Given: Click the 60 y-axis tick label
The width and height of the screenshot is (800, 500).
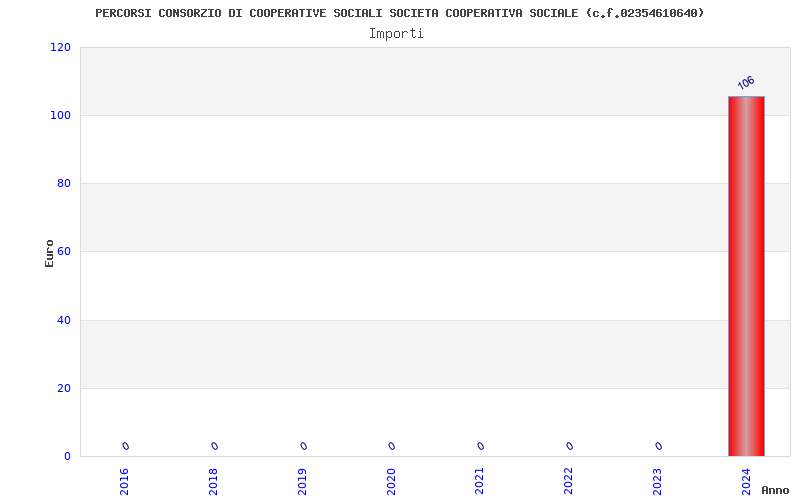Looking at the screenshot, I should coord(64,252).
